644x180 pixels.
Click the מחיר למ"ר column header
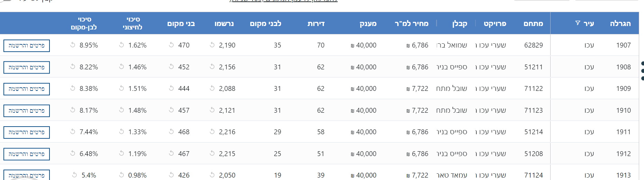pyautogui.click(x=411, y=24)
